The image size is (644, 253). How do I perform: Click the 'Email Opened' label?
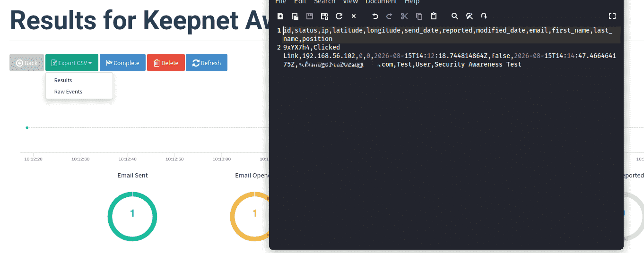coord(252,175)
